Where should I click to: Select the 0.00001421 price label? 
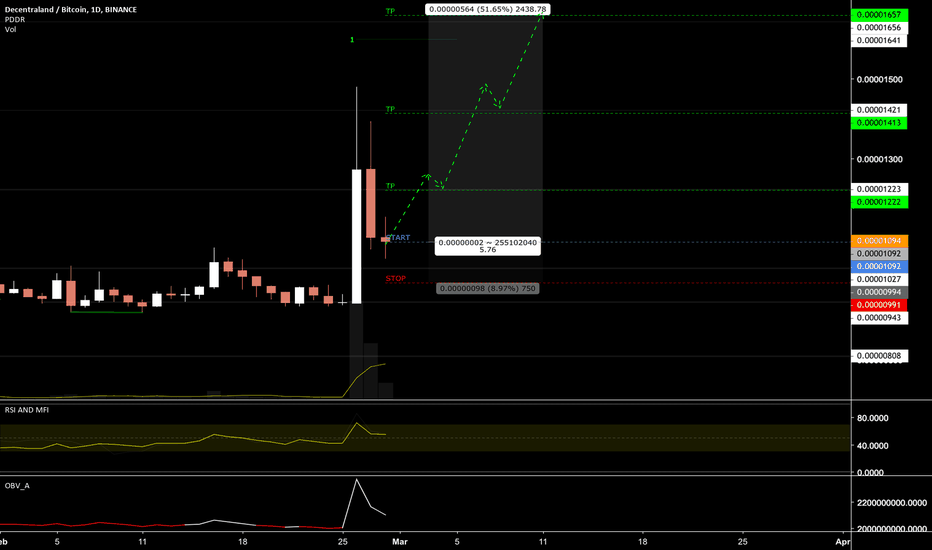click(x=879, y=109)
